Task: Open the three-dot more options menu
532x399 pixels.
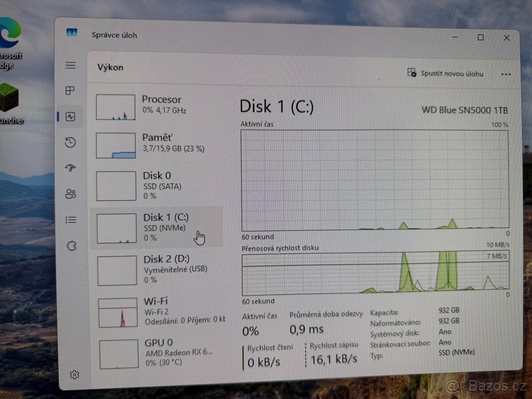Action: (x=506, y=74)
